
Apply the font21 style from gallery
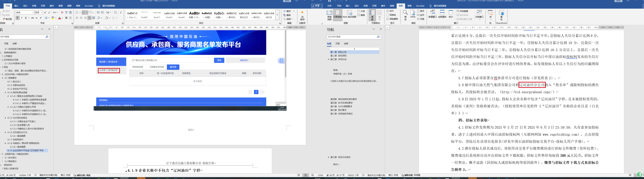(169, 15)
